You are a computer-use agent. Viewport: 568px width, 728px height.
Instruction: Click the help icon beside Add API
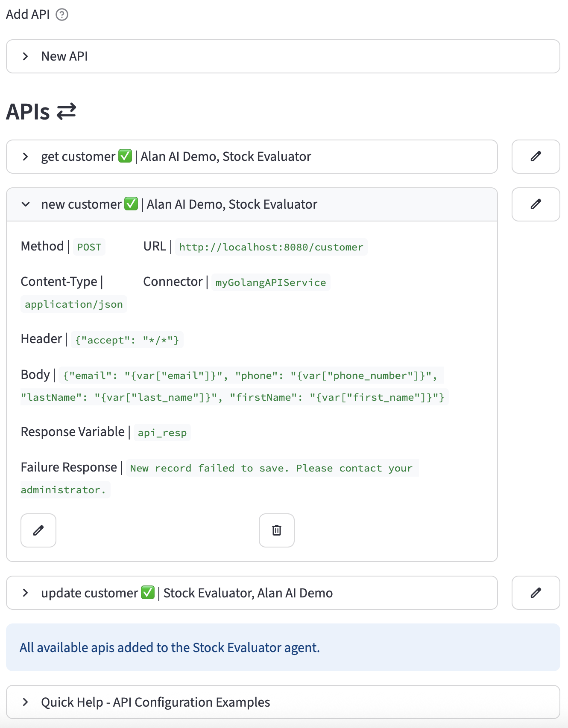62,15
